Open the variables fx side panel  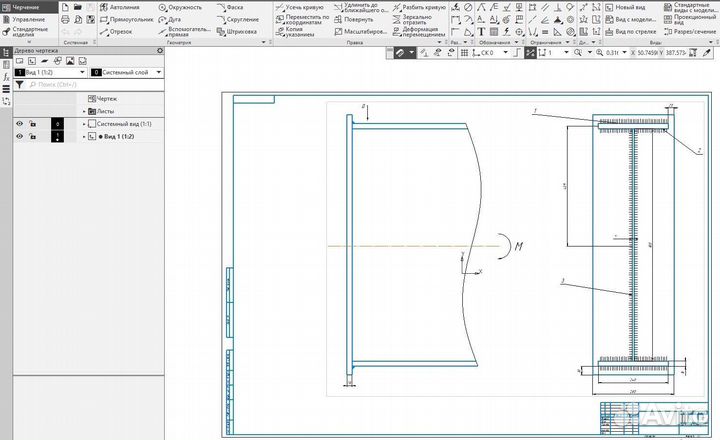[6, 76]
